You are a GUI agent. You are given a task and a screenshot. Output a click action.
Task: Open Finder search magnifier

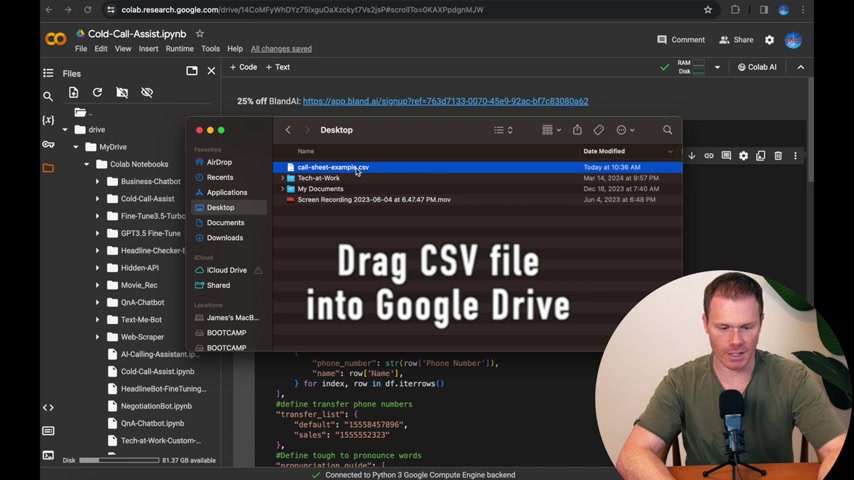667,130
